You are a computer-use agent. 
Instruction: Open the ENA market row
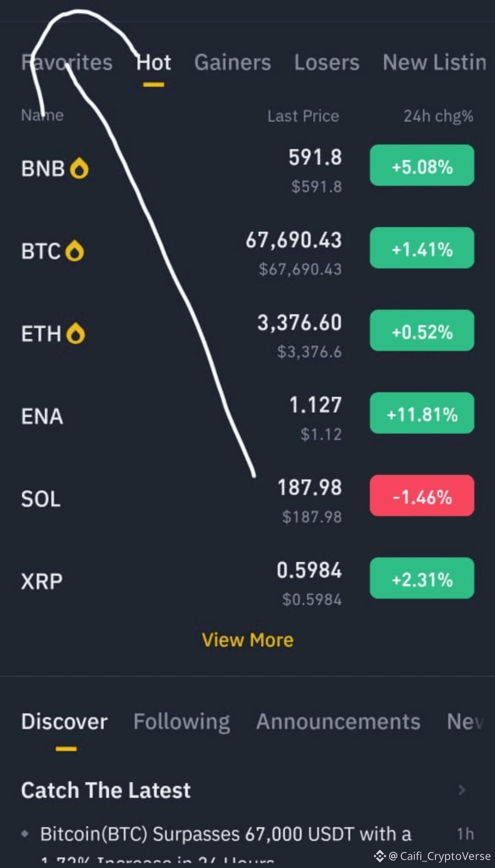(183, 416)
